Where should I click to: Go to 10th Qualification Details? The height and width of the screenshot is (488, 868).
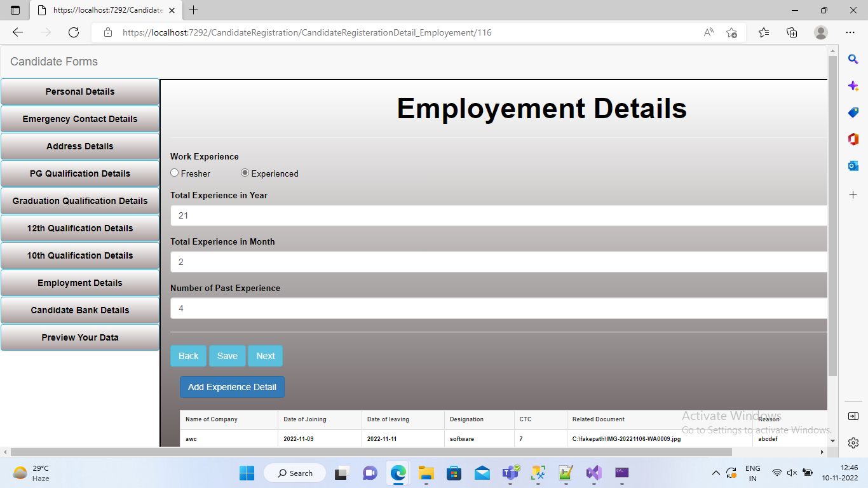pyautogui.click(x=80, y=255)
